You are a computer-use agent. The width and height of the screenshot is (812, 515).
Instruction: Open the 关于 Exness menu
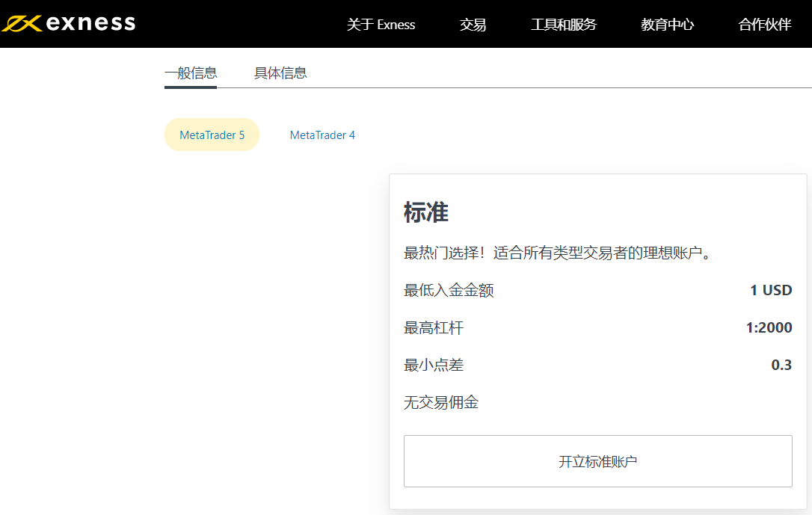[381, 25]
